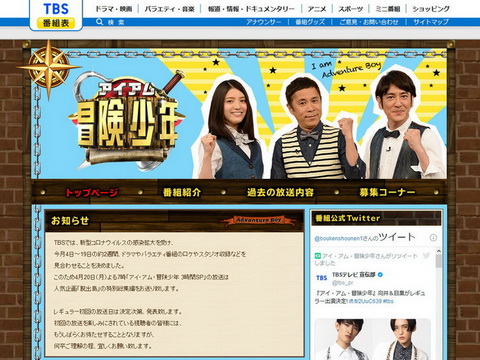The height and width of the screenshot is (360, 480).
Task: Click the search magnifier icon
Action: click(x=99, y=22)
